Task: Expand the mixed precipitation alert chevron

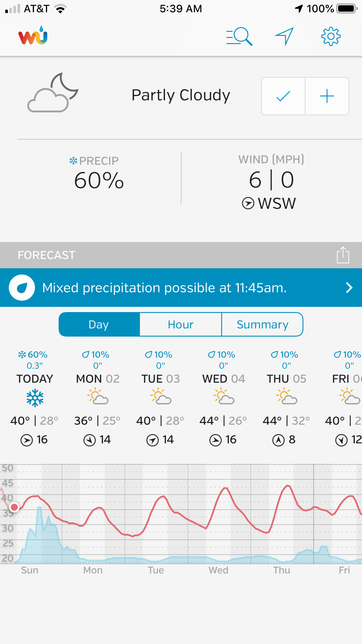Action: (349, 288)
